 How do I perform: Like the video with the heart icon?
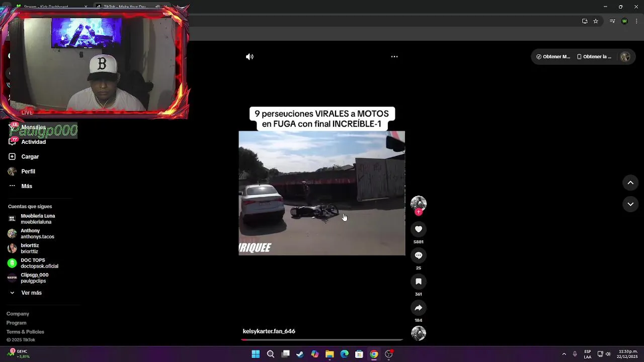coord(418,229)
